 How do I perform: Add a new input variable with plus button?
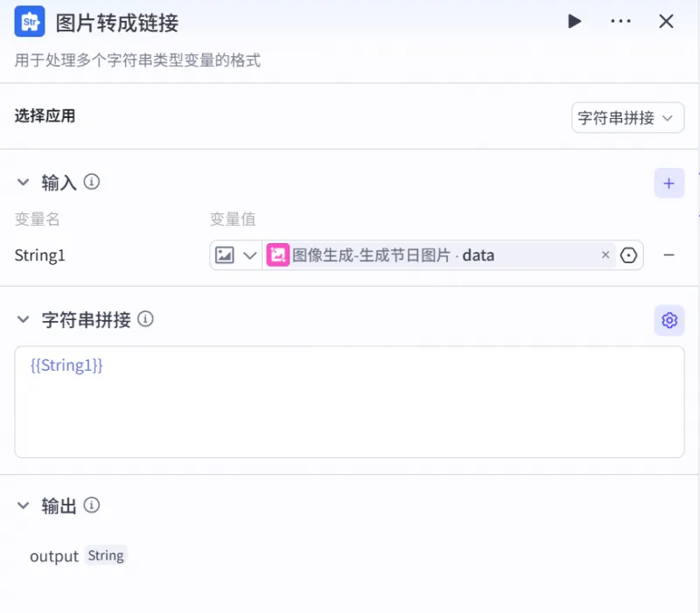coord(668,183)
